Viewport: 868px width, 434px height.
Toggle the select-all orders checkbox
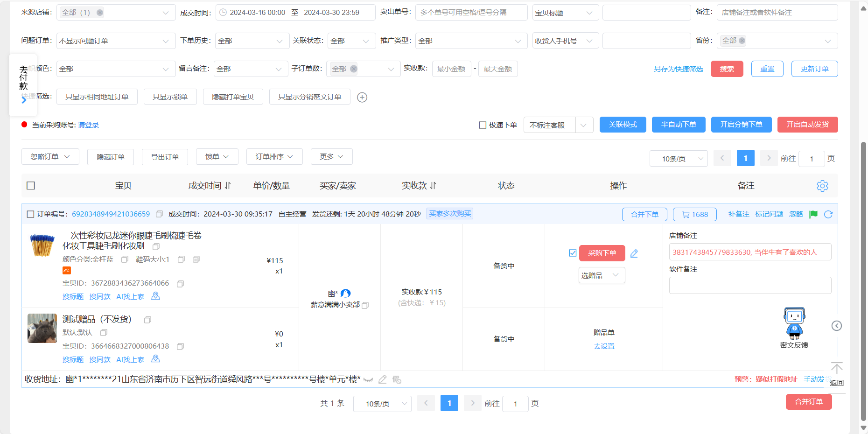coord(31,186)
